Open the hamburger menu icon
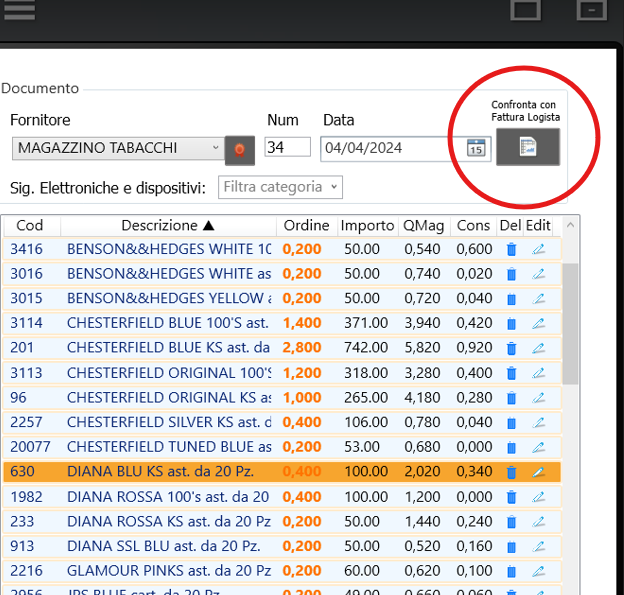The image size is (624, 595). point(19,10)
